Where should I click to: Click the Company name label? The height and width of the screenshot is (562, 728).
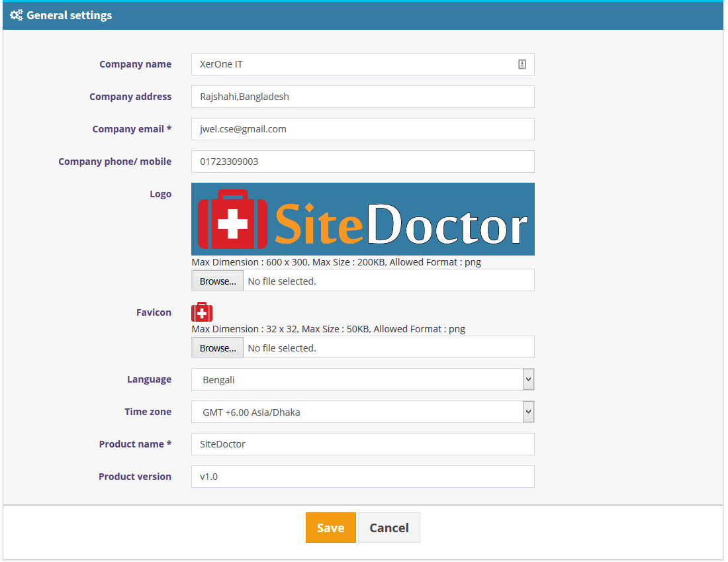pyautogui.click(x=136, y=64)
